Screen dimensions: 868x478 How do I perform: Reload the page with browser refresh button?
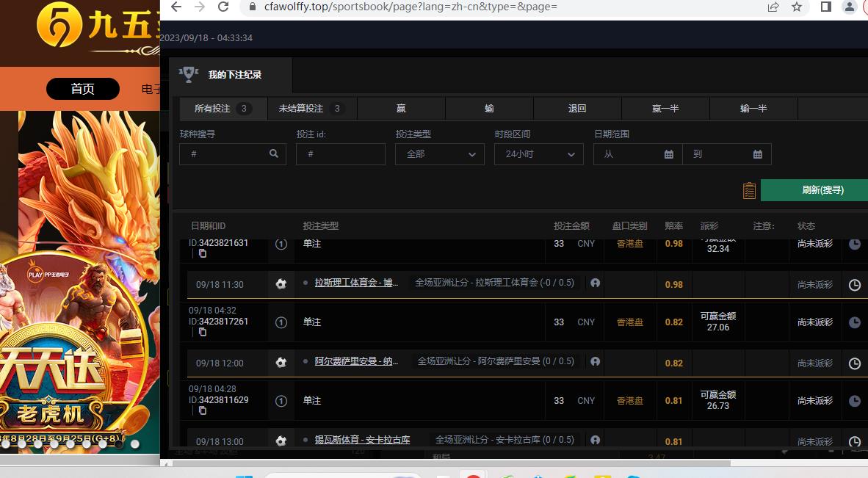pos(223,7)
